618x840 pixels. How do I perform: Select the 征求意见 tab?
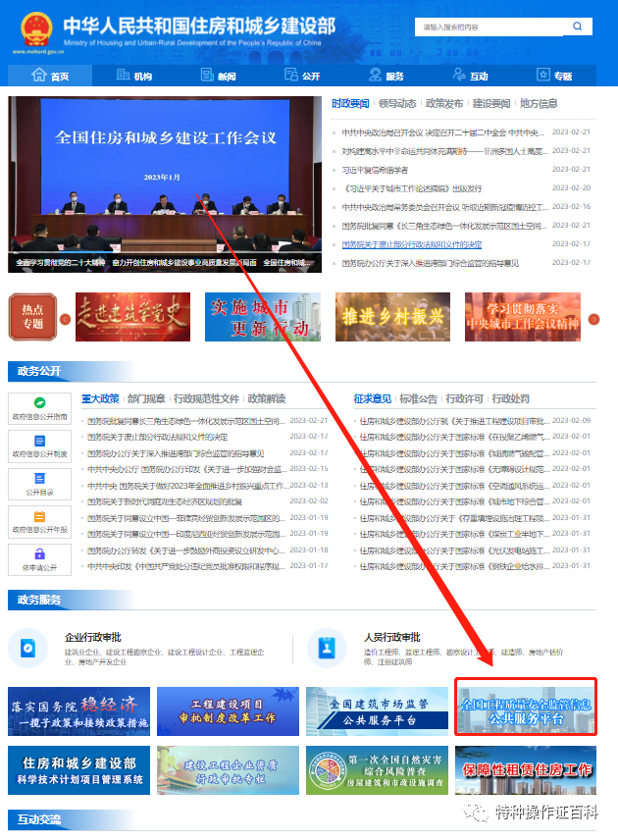tap(372, 398)
